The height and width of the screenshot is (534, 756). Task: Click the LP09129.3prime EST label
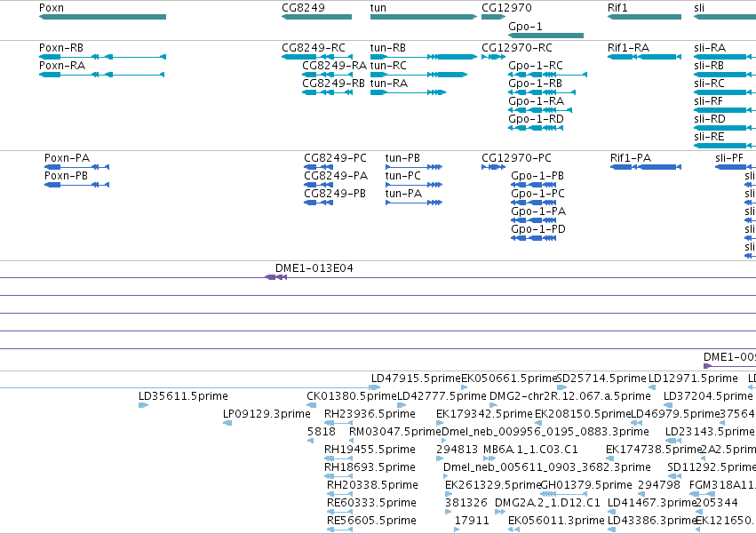267,414
